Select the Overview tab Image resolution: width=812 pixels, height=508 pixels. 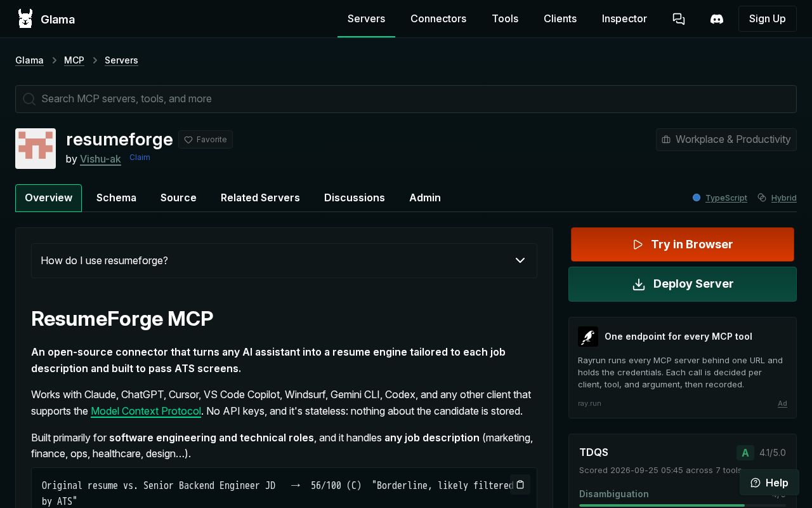coord(48,198)
